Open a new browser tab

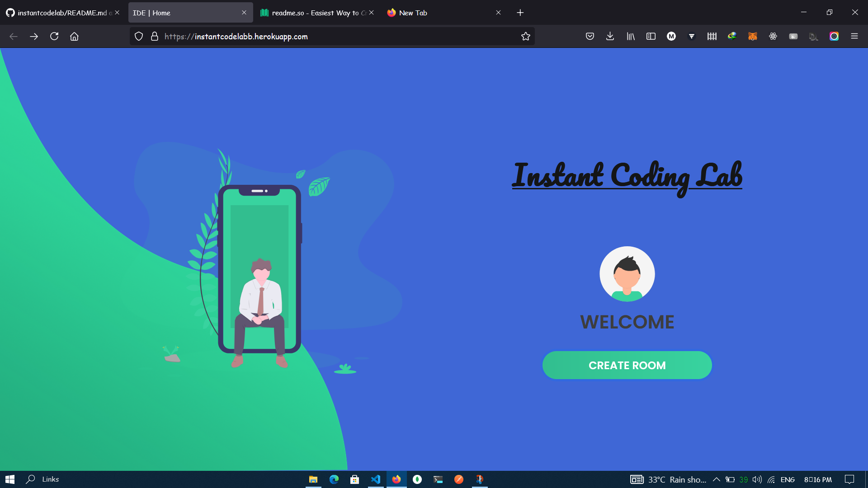pos(520,13)
